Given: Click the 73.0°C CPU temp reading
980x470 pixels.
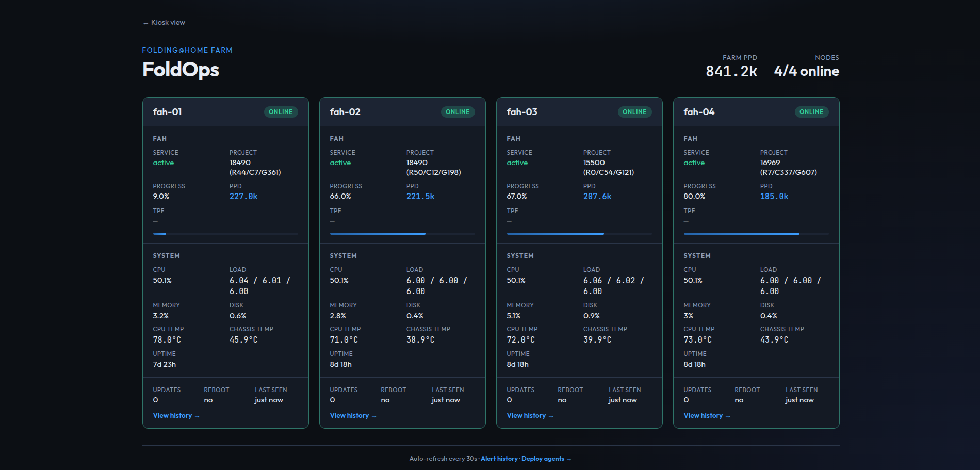Looking at the screenshot, I should [698, 340].
